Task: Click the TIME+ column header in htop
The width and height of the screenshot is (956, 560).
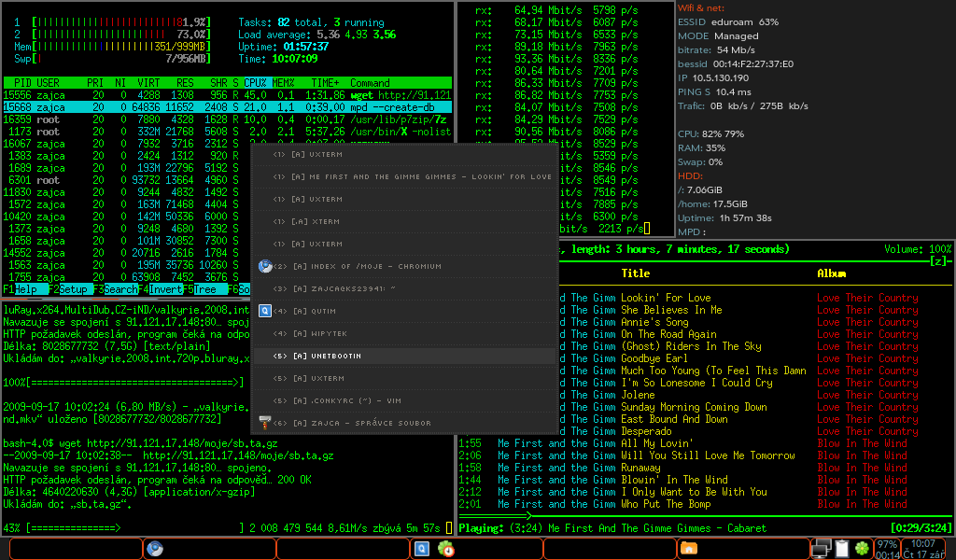Action: coord(325,83)
